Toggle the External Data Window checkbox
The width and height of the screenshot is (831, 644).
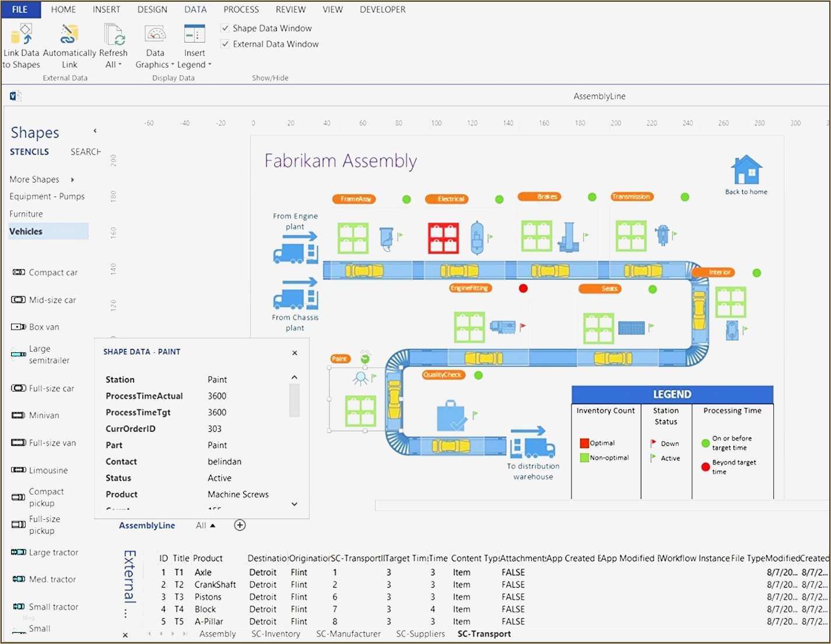[x=225, y=44]
